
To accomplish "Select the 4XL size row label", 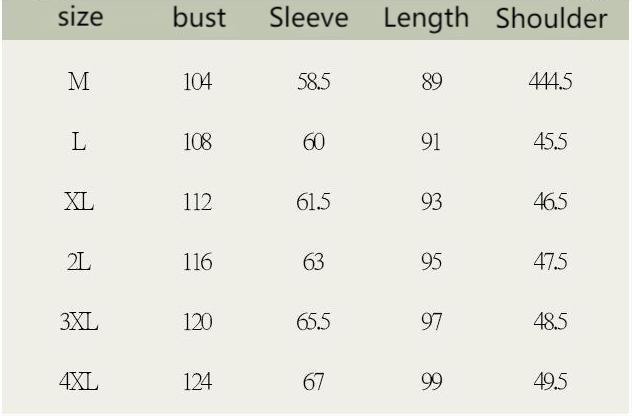I will pos(79,381).
